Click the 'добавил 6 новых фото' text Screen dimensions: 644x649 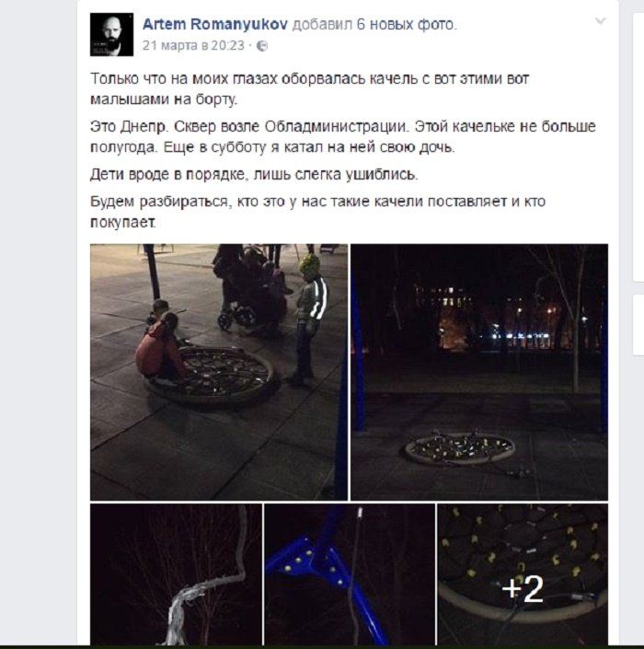pos(374,25)
